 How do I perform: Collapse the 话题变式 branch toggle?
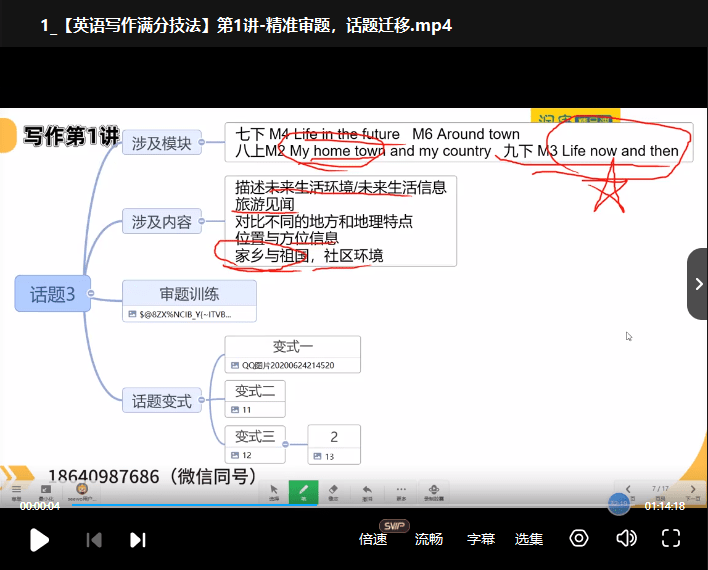tap(202, 400)
